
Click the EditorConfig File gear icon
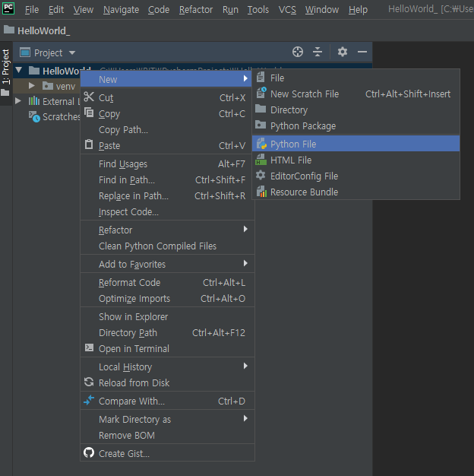(x=261, y=175)
